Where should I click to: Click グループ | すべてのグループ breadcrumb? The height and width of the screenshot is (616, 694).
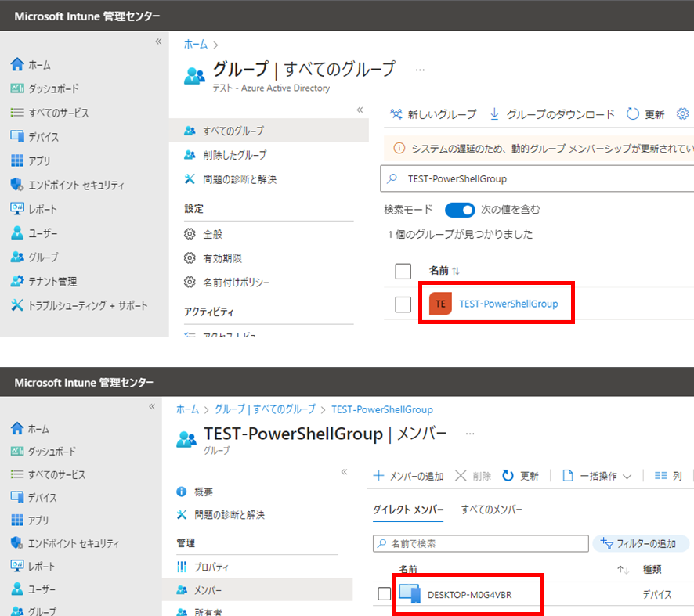pos(265,409)
